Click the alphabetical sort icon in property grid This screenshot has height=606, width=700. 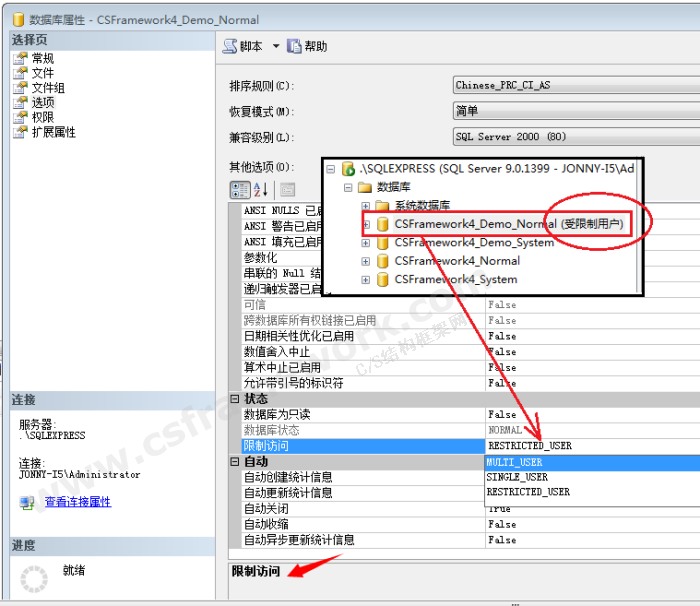(260, 189)
